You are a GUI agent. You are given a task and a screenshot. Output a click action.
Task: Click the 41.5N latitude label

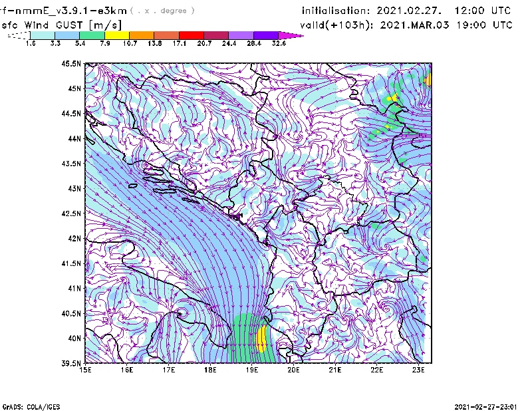click(x=71, y=263)
